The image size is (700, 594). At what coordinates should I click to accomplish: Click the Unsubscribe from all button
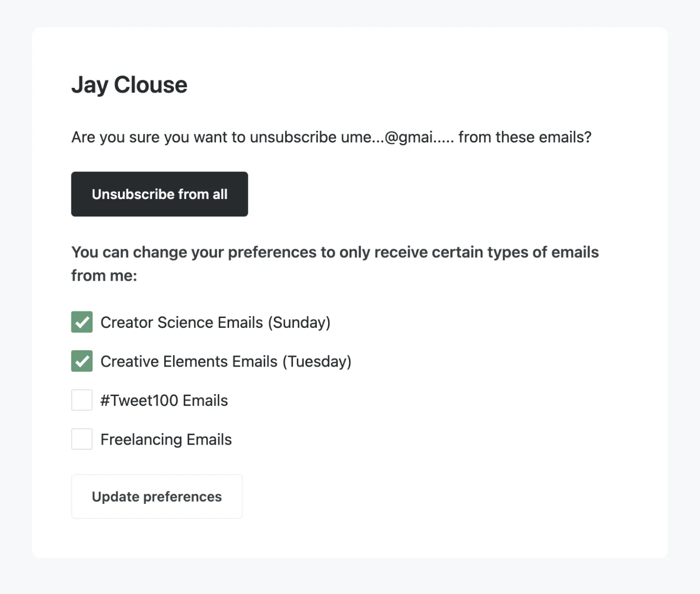(x=159, y=194)
